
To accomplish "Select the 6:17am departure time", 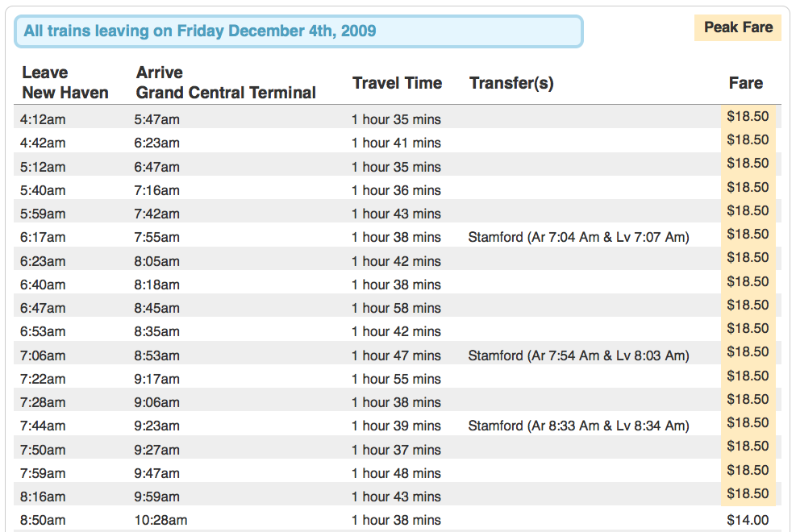I will [x=43, y=237].
